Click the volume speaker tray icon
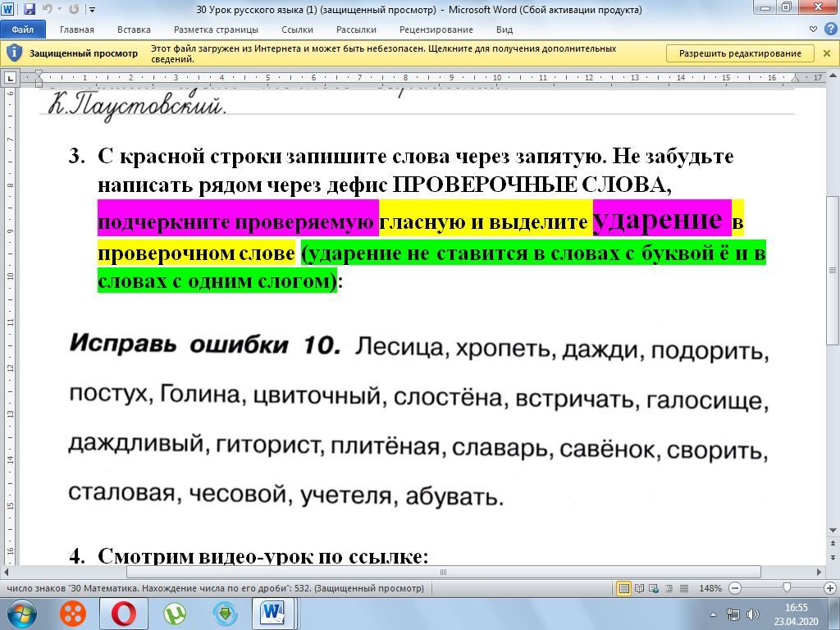840x630 pixels. point(752,614)
